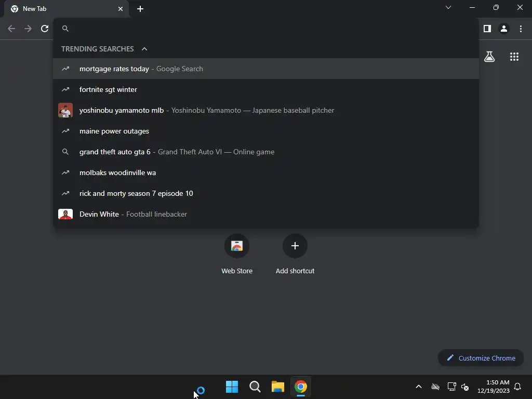The height and width of the screenshot is (399, 532).
Task: Select 'mortgage rates today' suggestion
Action: [266, 69]
